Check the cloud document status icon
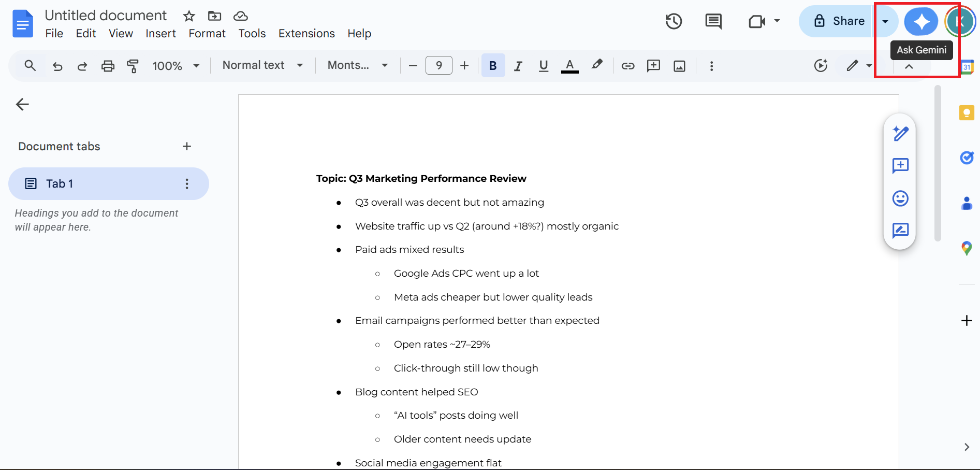The image size is (980, 470). (241, 16)
